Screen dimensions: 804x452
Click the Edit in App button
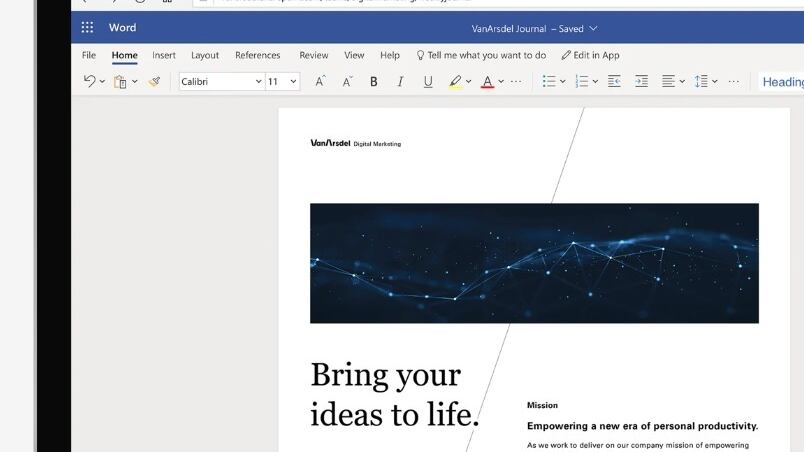(590, 56)
